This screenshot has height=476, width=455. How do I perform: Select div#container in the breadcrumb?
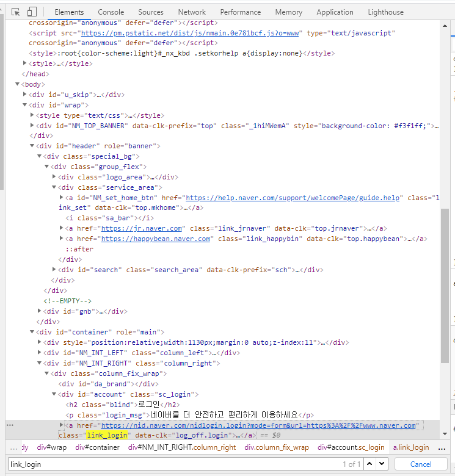[97, 447]
